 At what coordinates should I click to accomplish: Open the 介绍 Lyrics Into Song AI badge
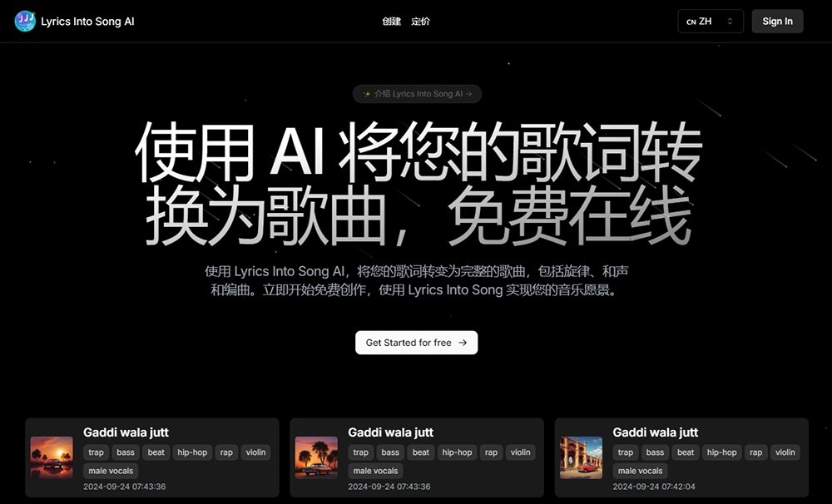click(x=417, y=94)
